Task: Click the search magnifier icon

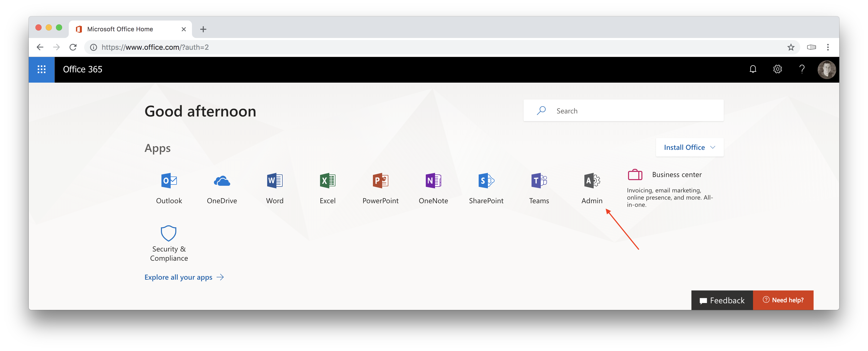Action: (541, 111)
